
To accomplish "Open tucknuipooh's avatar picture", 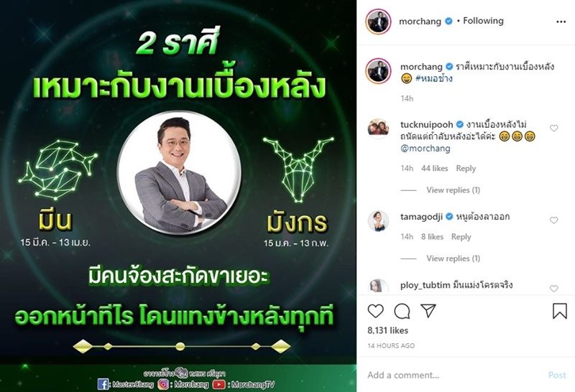I will pos(378,128).
